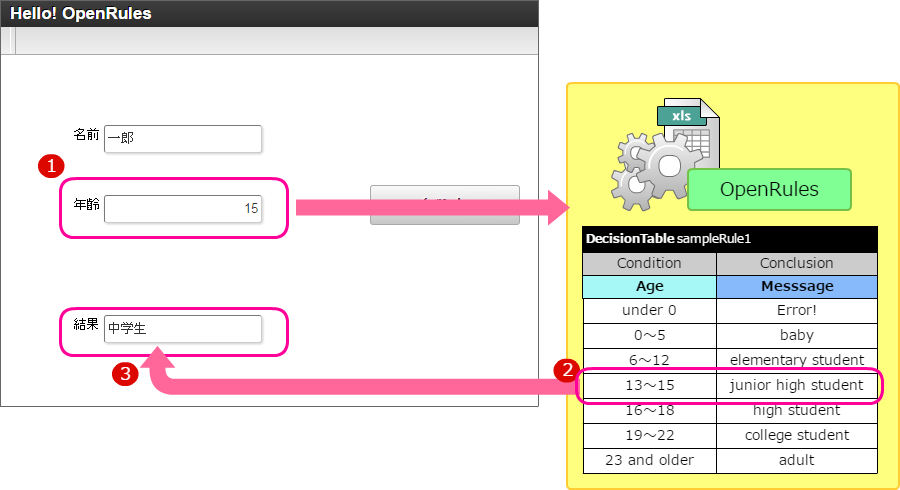Select the '19～22' age cell
The height and width of the screenshot is (490, 900).
click(x=649, y=435)
